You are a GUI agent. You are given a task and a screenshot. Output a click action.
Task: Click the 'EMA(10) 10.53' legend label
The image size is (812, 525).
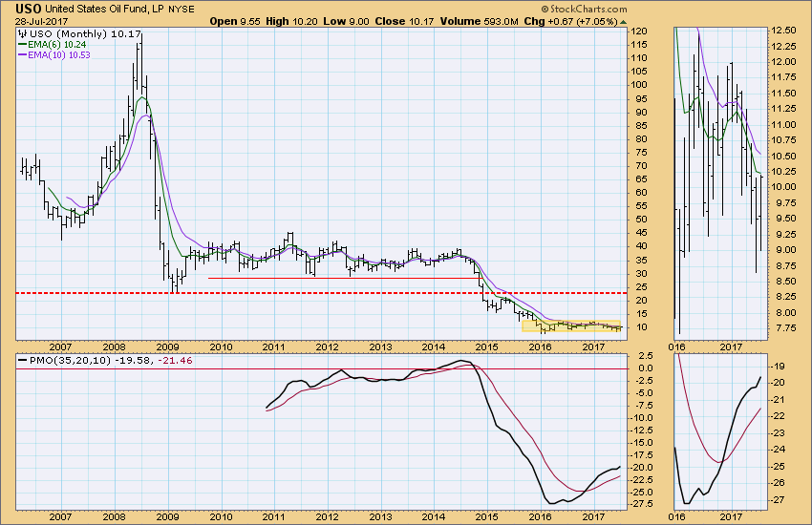coord(59,54)
